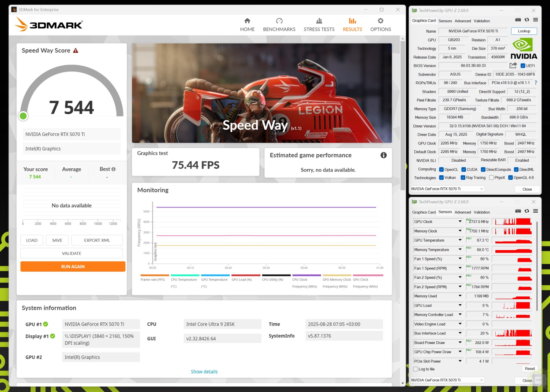This screenshot has width=550, height=392.
Task: Expand the GPU Temperature sensor dropdown
Action: pos(460,240)
